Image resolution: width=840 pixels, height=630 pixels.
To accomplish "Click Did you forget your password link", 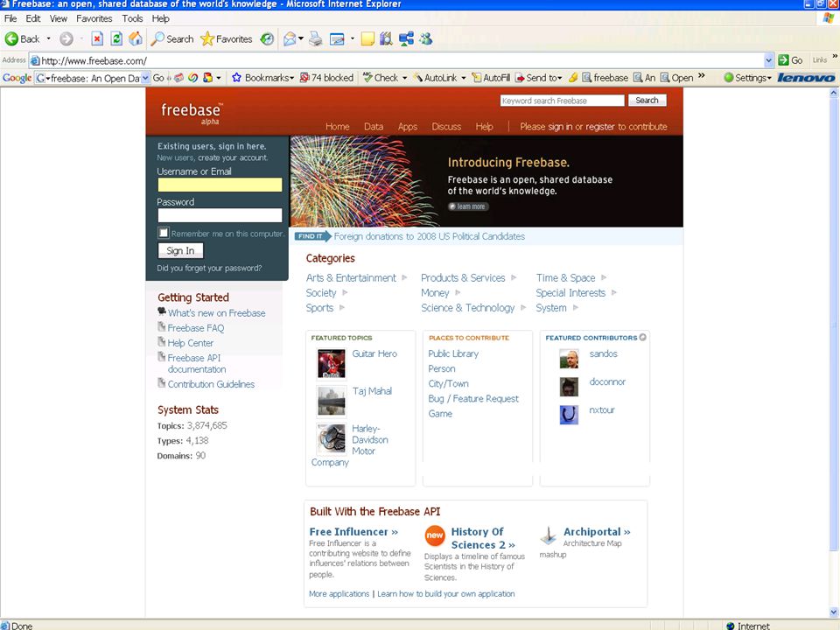I will pos(209,268).
